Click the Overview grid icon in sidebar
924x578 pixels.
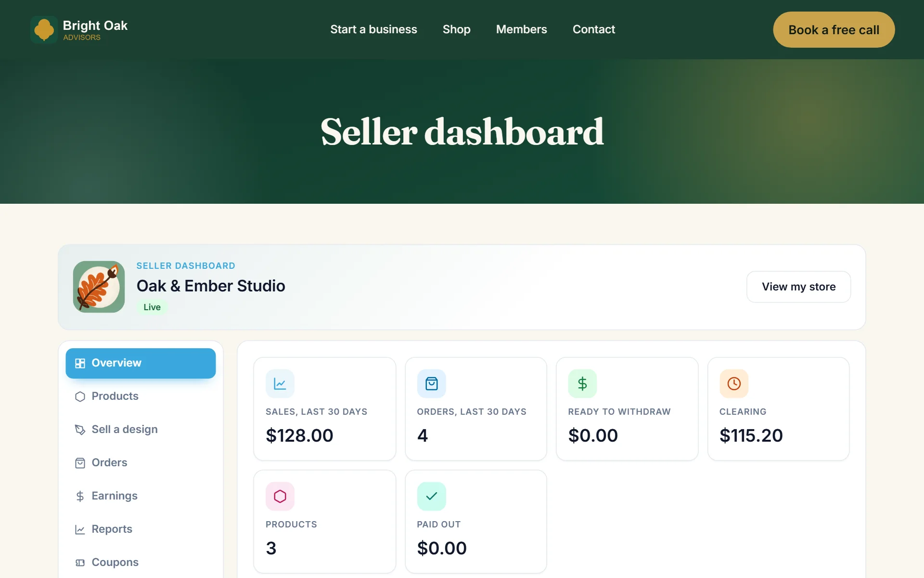tap(80, 363)
